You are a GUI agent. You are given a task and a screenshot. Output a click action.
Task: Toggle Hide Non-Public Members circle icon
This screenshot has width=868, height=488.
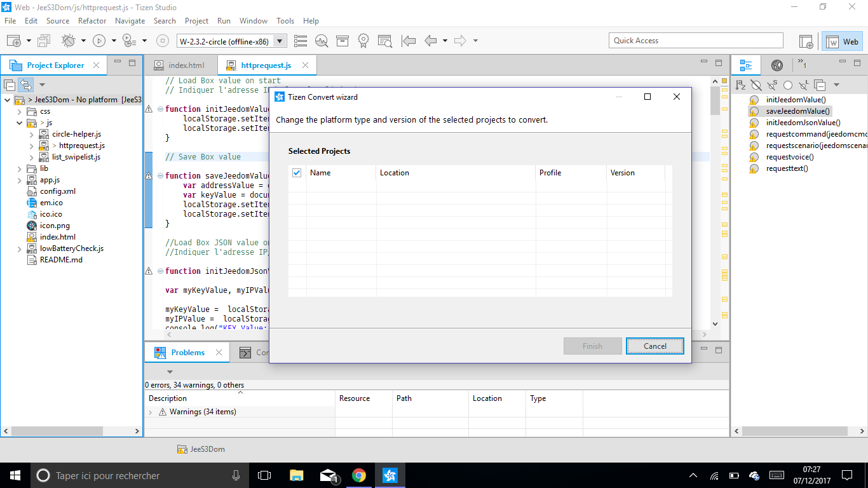[788, 85]
